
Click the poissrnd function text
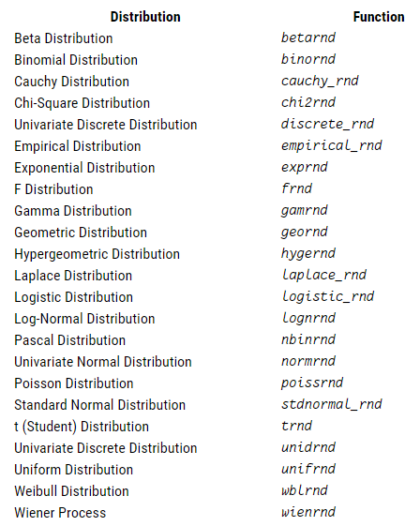[312, 383]
